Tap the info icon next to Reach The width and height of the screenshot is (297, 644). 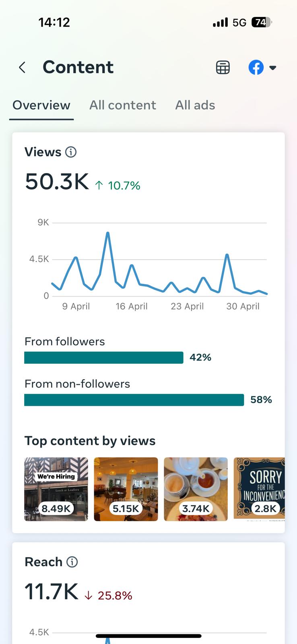click(72, 562)
